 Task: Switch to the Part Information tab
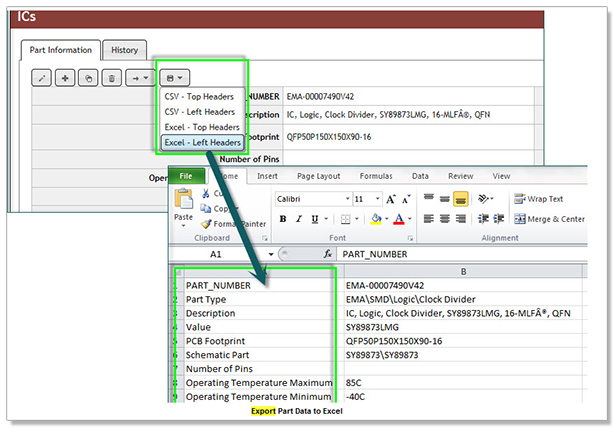click(61, 50)
